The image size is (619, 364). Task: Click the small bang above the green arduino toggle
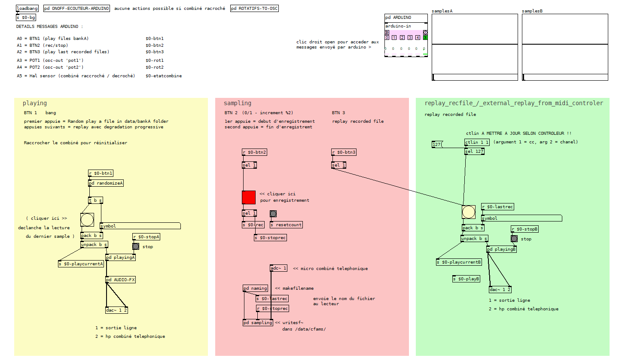coord(425,32)
